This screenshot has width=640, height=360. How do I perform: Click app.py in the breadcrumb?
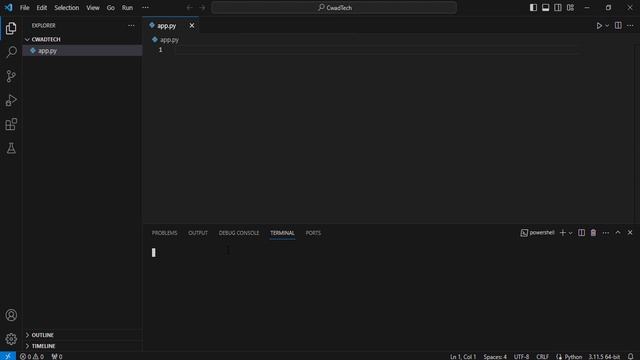(169, 40)
